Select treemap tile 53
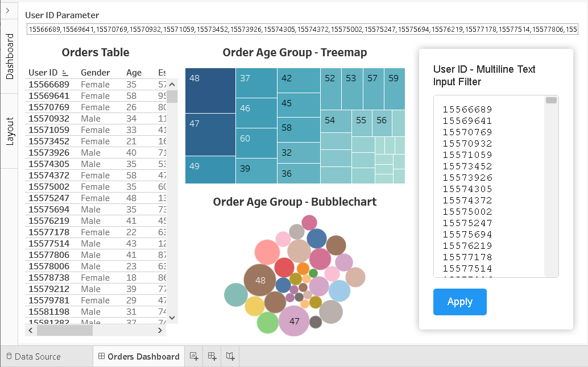Screen dimensions: 588x367 pos(352,89)
